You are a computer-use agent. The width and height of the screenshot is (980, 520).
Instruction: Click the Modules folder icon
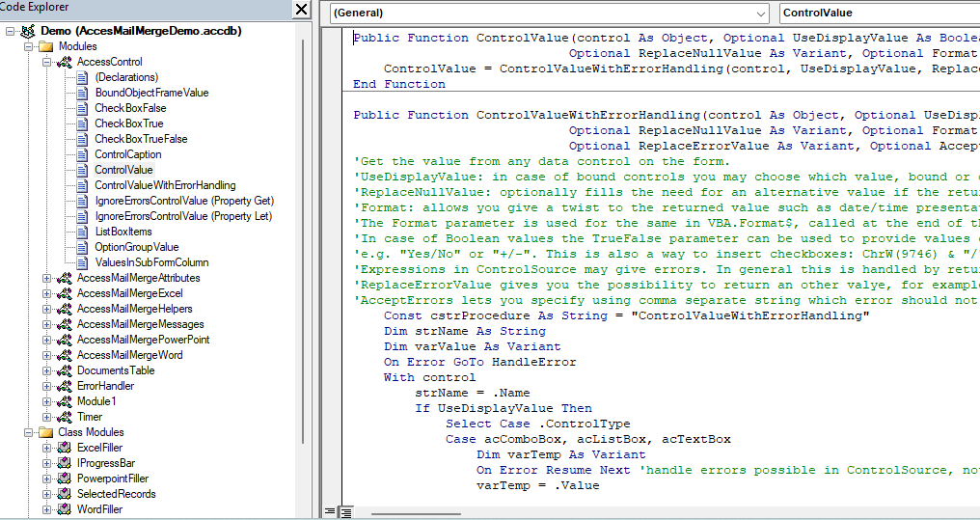45,46
